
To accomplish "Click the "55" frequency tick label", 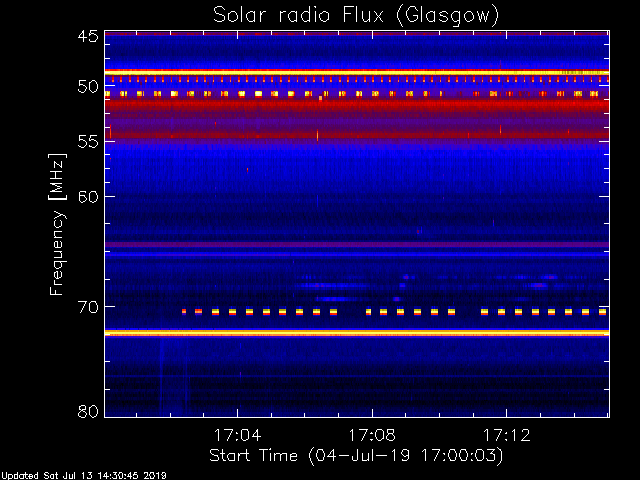I will tap(88, 142).
